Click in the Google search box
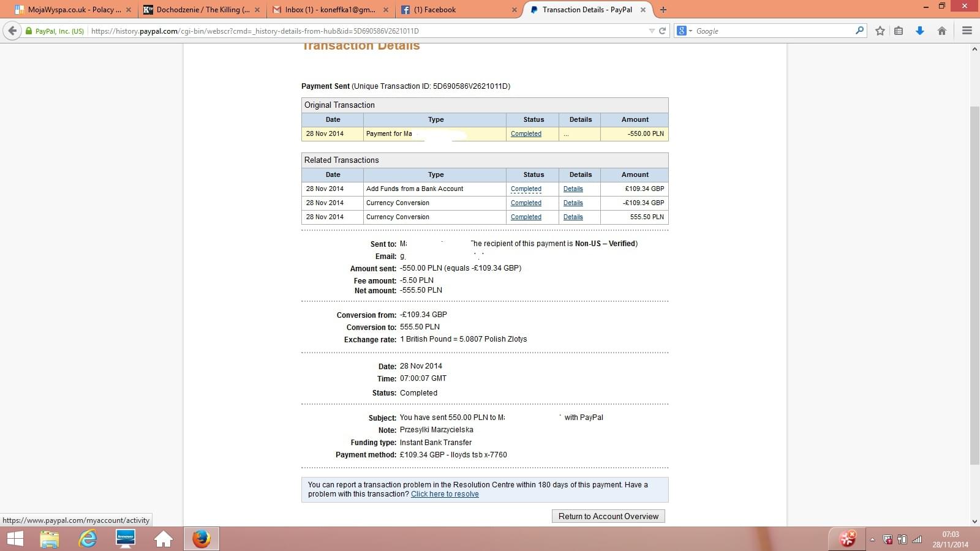 (773, 31)
